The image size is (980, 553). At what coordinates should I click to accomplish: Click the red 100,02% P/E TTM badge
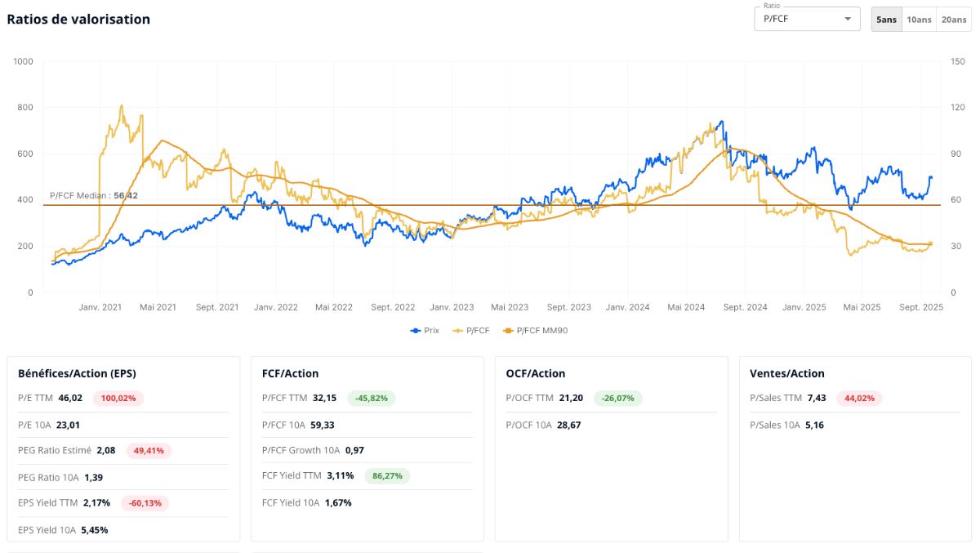[118, 399]
